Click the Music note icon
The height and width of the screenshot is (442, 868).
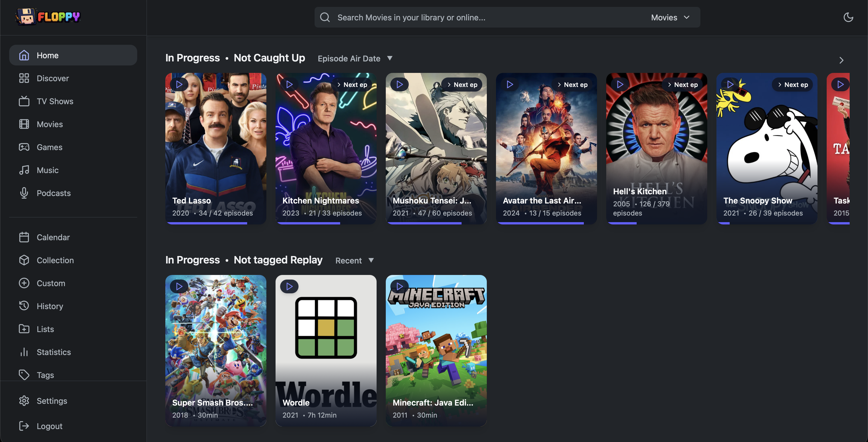coord(24,170)
